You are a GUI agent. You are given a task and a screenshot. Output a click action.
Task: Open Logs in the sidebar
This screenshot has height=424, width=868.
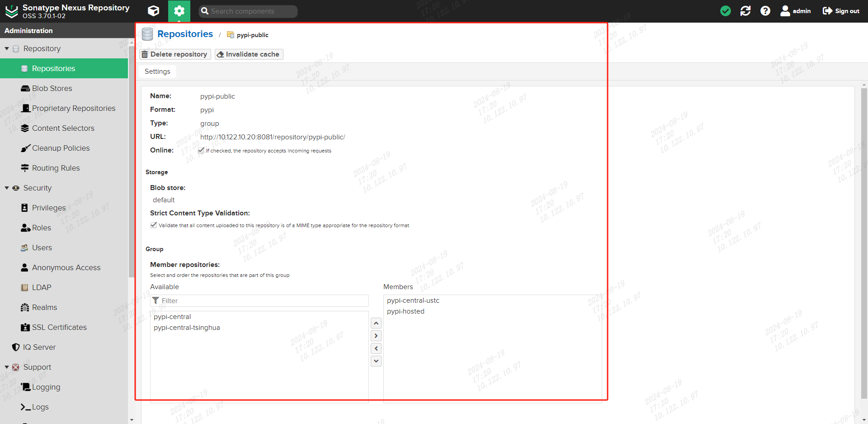click(x=64, y=407)
